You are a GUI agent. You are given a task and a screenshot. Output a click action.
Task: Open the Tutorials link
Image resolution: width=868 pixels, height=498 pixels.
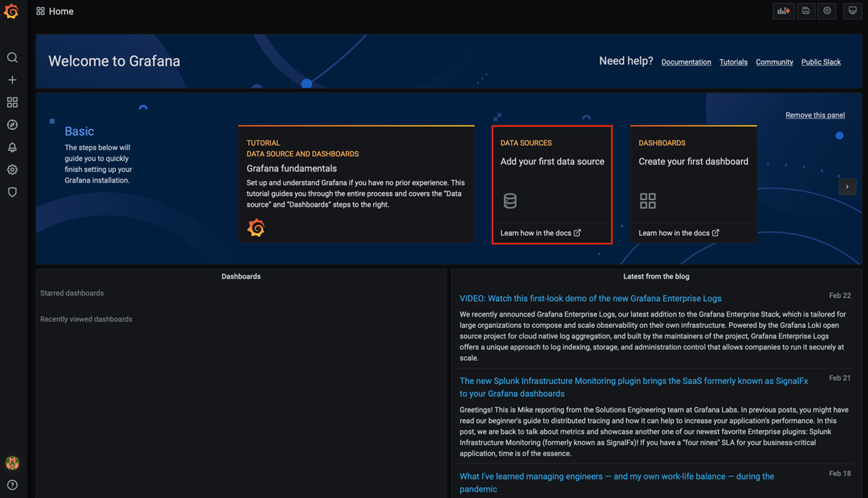pos(733,62)
